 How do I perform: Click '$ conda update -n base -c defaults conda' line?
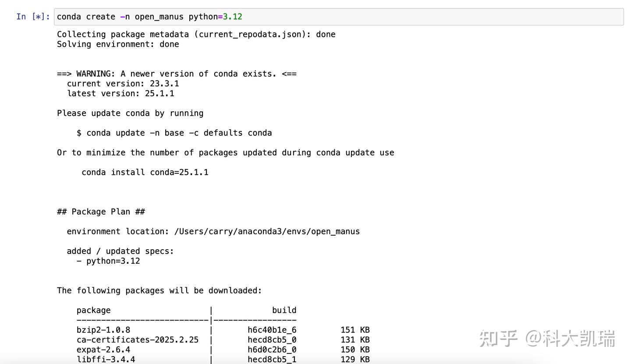point(174,133)
